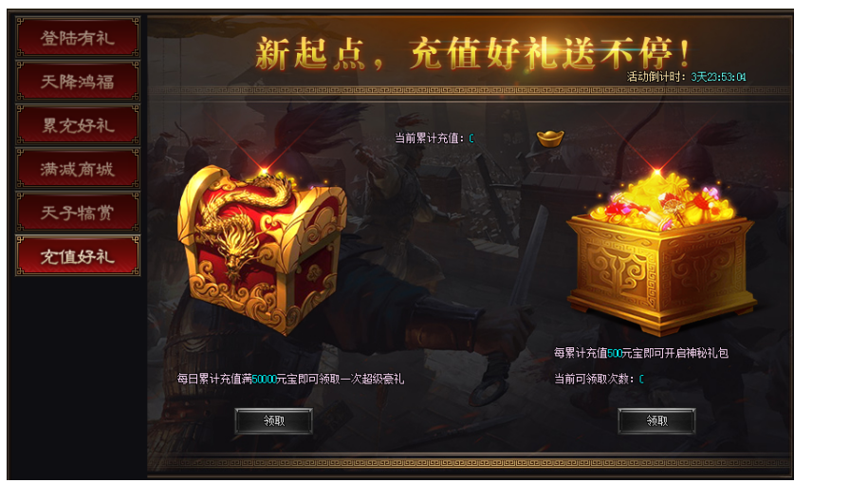The height and width of the screenshot is (483, 868).
Task: Click 领取 under the mystery gift box
Action: click(x=656, y=421)
